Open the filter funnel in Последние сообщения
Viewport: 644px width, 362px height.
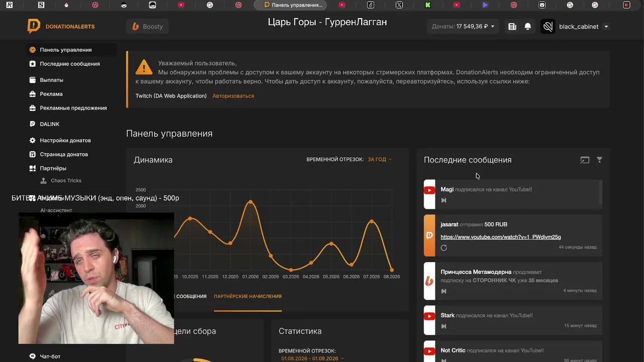tap(599, 160)
